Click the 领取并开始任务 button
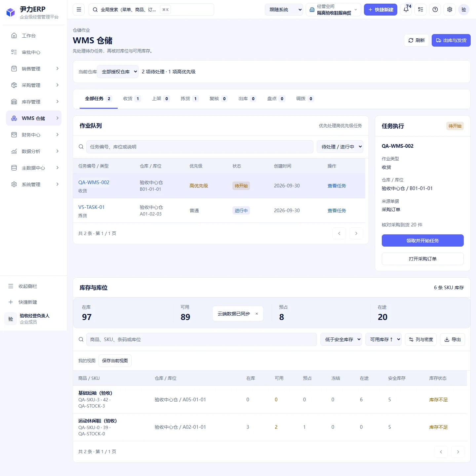Screen dimensions: 476x476 coord(423,241)
